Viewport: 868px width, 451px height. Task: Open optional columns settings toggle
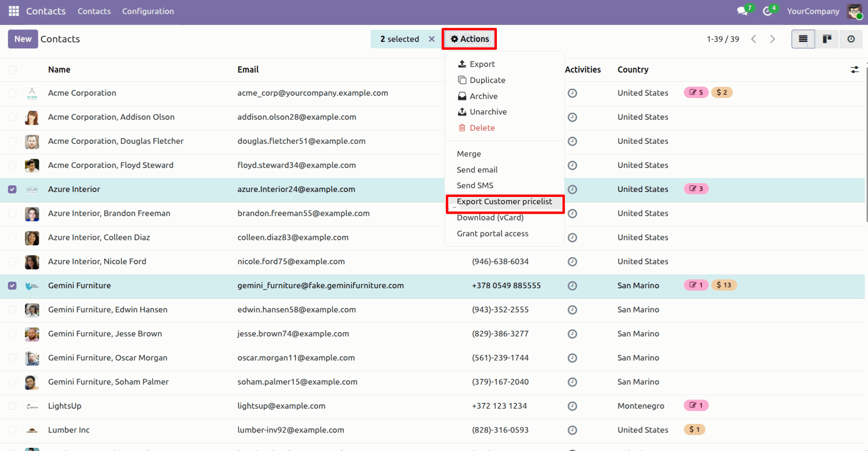pyautogui.click(x=854, y=70)
